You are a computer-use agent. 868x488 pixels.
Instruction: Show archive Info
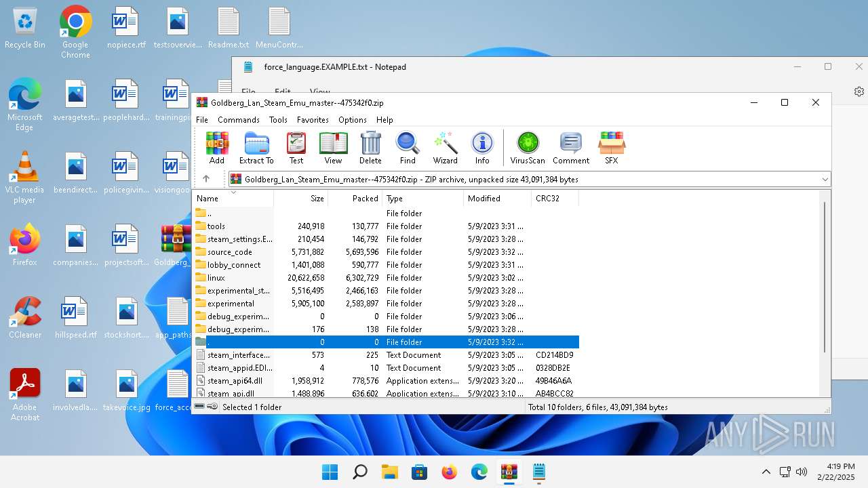(x=482, y=148)
